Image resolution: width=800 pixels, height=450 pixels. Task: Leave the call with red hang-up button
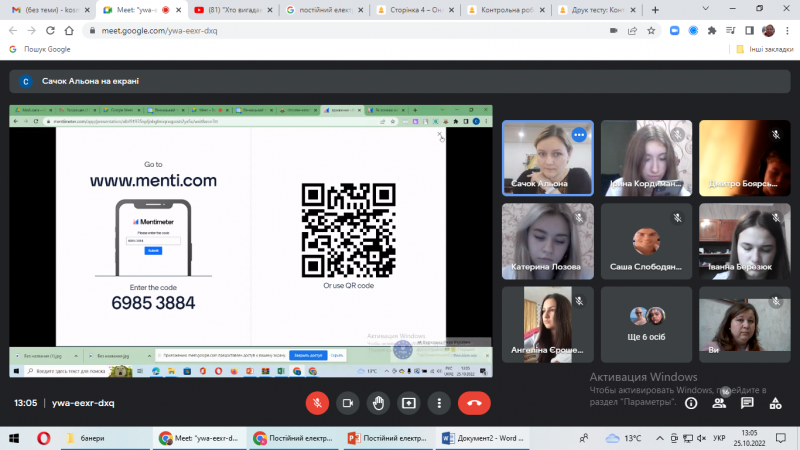tap(474, 403)
